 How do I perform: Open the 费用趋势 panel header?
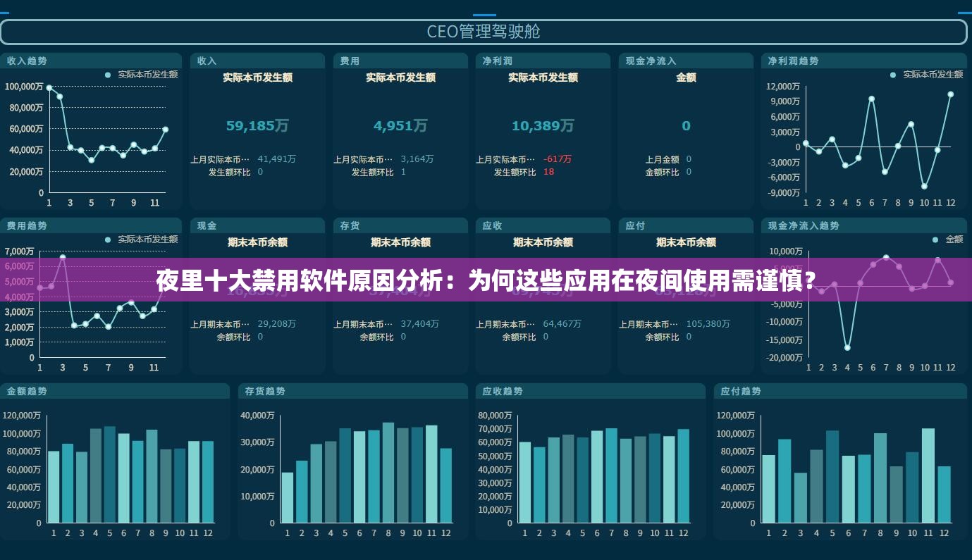92,225
